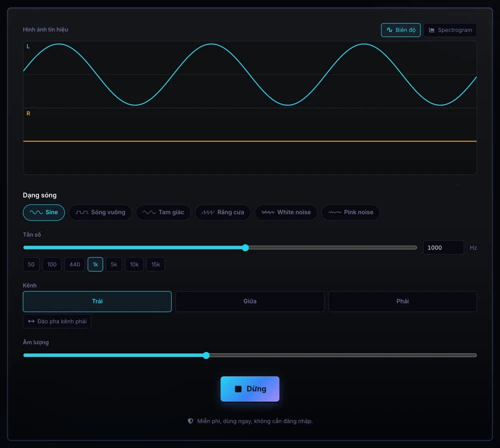Switch to the Biên độ amplitude view
The image size is (500, 448).
coord(400,30)
